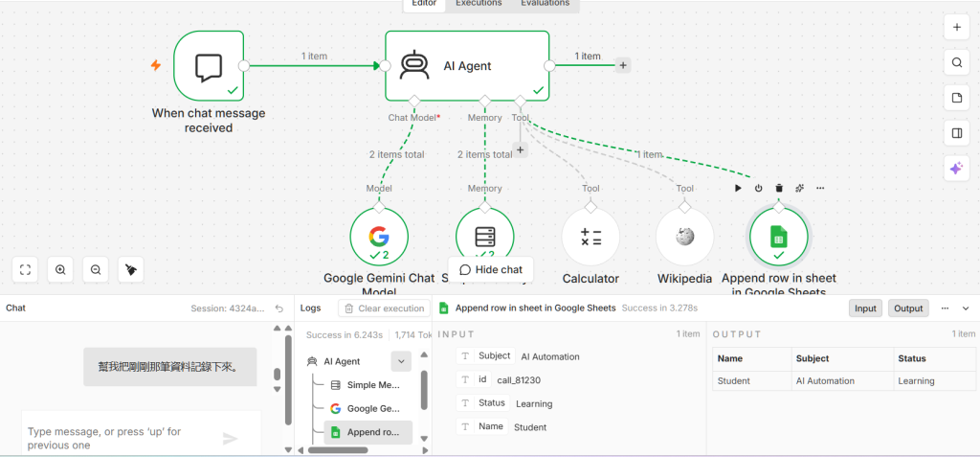
Task: Click the Google Sheets append row node
Action: tap(779, 237)
